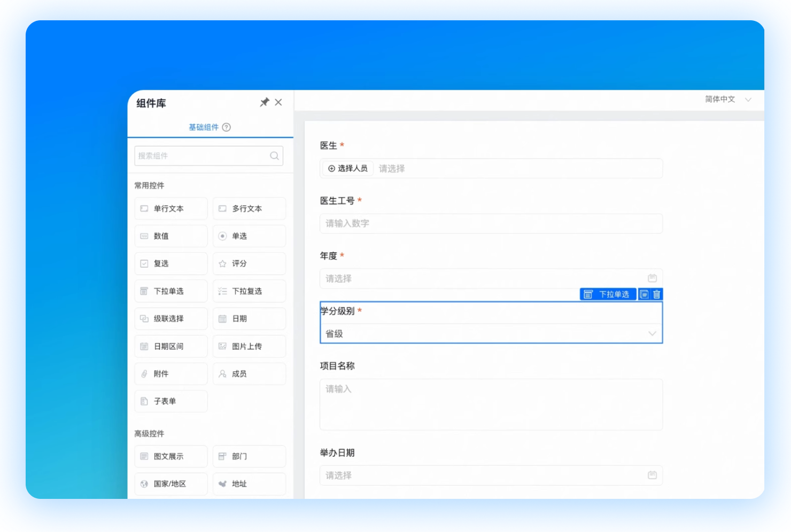The height and width of the screenshot is (532, 791).
Task: Click the 常用控件 section heading
Action: point(149,185)
